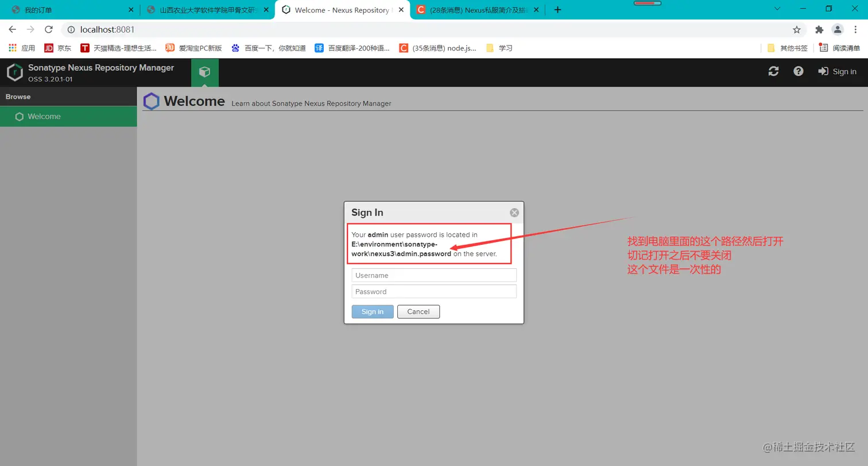This screenshot has width=868, height=466.
Task: Open the 爱淘宝PC新版 bookmark
Action: click(x=193, y=48)
